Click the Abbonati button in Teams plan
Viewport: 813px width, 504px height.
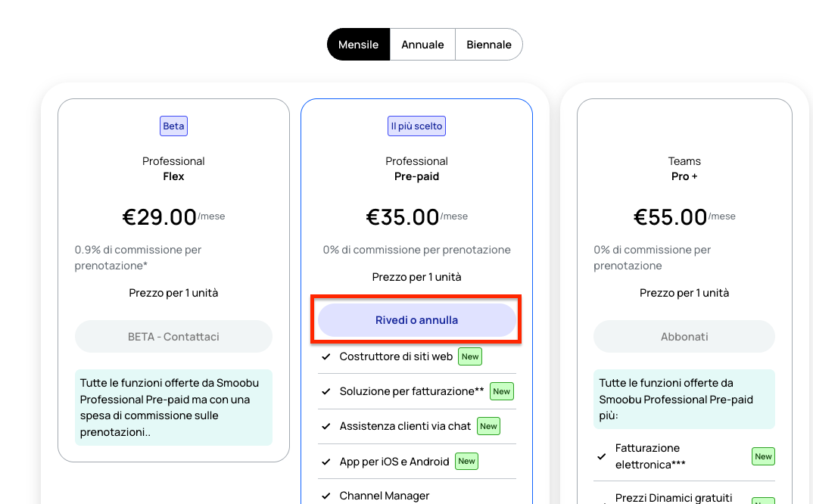tap(684, 337)
